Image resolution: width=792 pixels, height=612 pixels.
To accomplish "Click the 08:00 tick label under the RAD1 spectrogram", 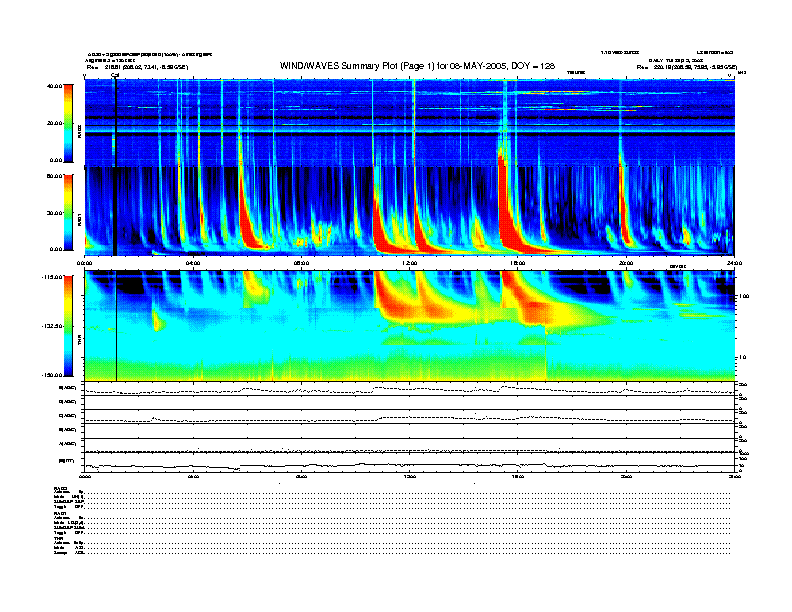I will [x=301, y=263].
